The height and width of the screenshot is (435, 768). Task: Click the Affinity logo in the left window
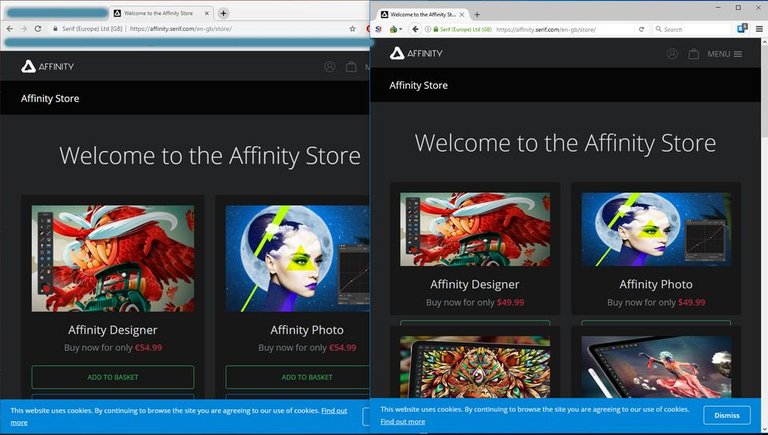(48, 66)
